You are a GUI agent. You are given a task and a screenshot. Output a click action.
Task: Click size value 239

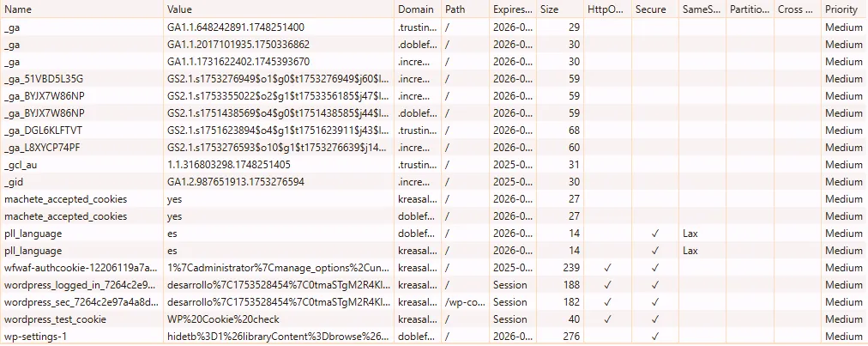coord(572,268)
